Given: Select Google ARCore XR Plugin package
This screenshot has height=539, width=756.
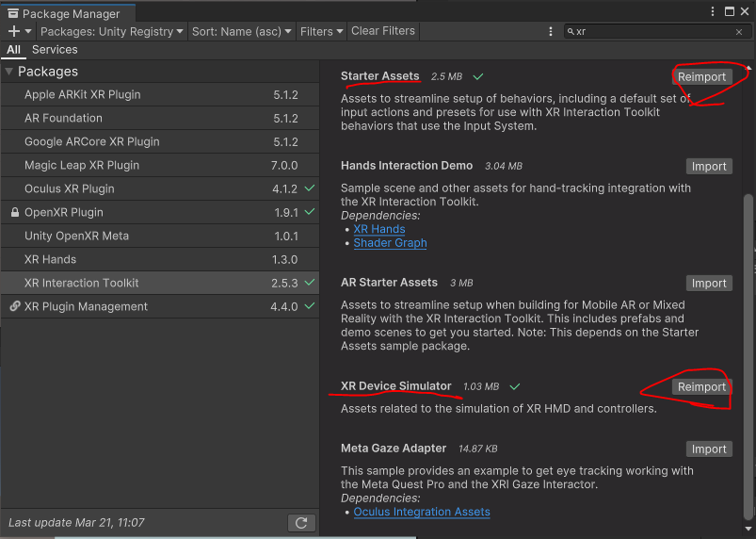Looking at the screenshot, I should [160, 142].
